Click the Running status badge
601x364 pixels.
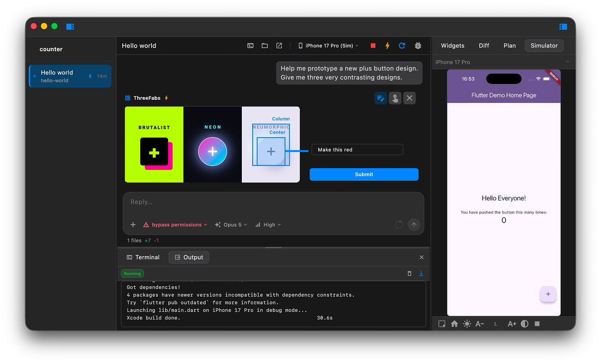point(132,273)
